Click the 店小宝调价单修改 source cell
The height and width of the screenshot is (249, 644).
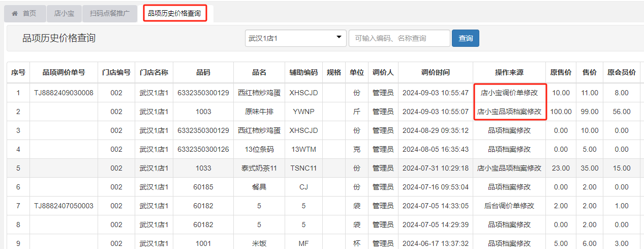pyautogui.click(x=509, y=93)
